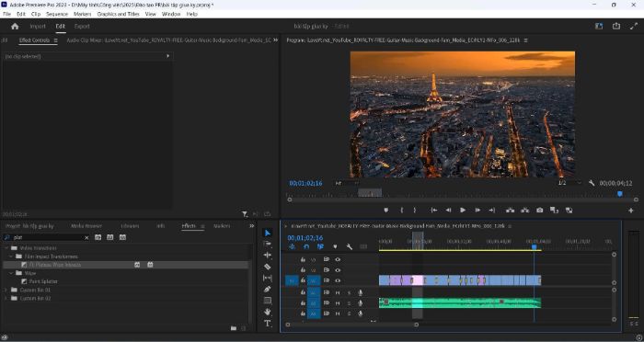Clear the effects search field
This screenshot has height=342, width=644.
(x=86, y=238)
